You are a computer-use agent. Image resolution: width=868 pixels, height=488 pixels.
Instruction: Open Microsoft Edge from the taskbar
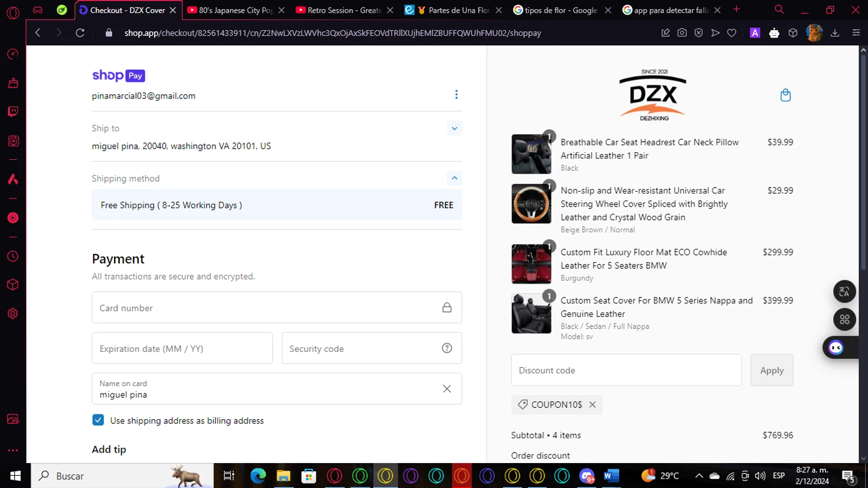click(258, 476)
